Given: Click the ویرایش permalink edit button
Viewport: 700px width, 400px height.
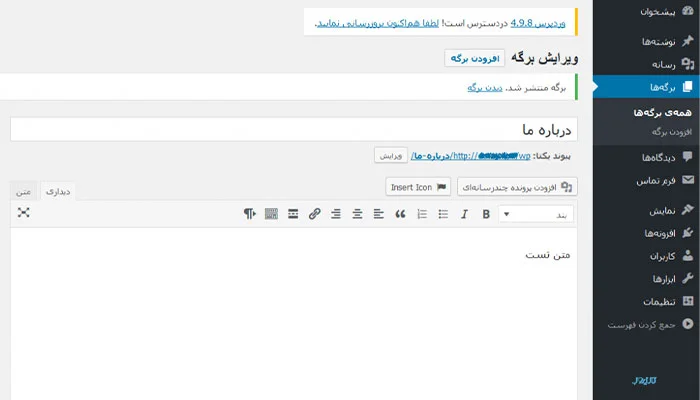Looking at the screenshot, I should point(391,155).
